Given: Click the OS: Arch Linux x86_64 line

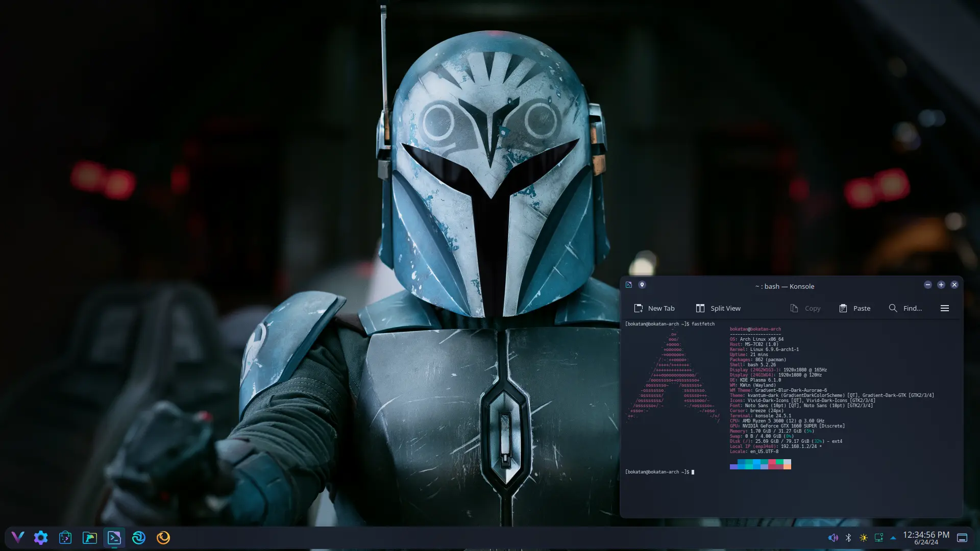Looking at the screenshot, I should [756, 339].
